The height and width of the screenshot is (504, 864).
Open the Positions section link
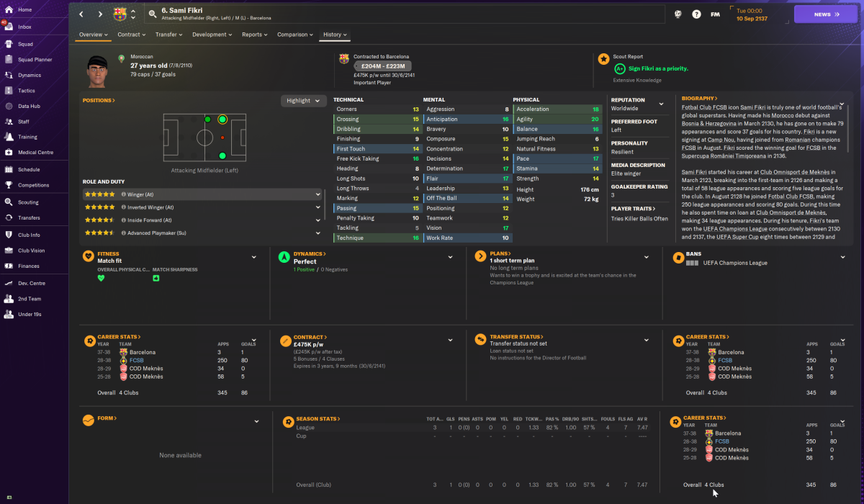point(99,101)
